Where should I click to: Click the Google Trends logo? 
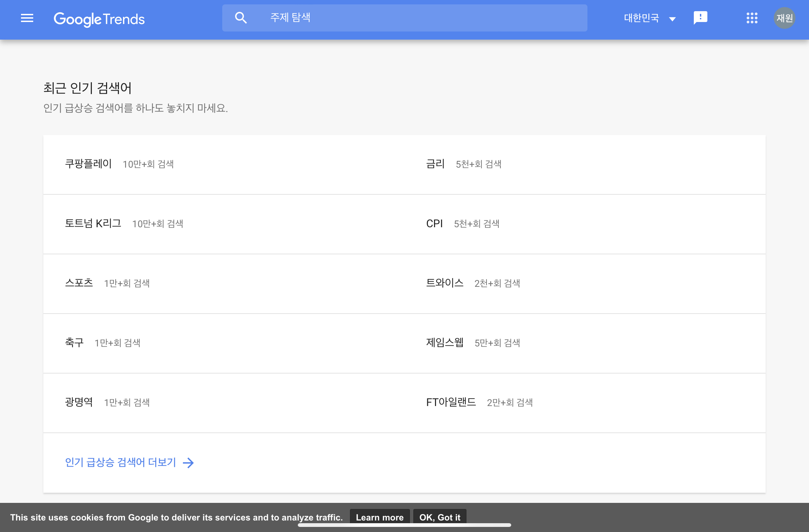(x=99, y=19)
